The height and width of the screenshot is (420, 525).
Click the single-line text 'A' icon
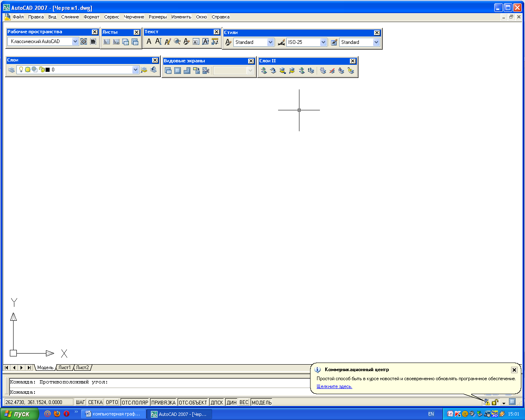(x=149, y=41)
